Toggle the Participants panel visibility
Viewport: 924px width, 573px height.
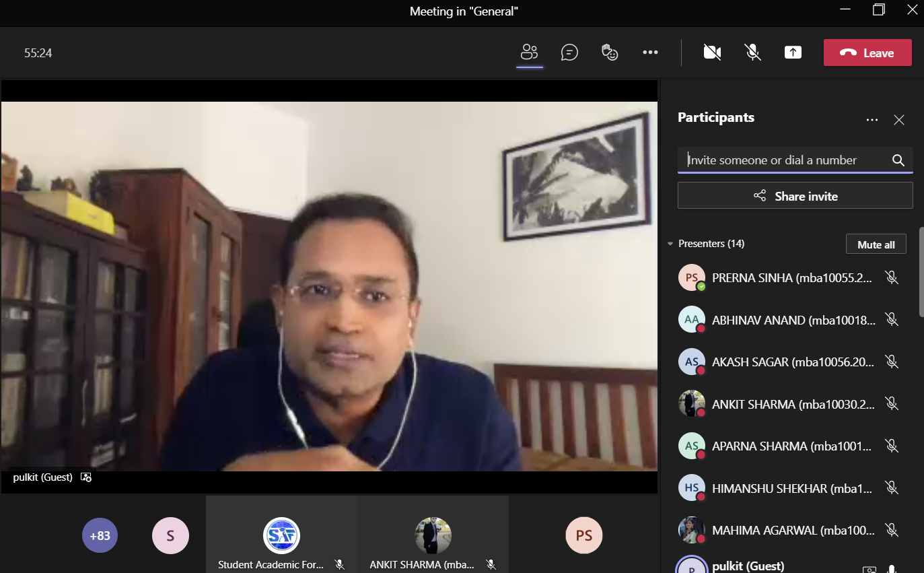click(x=530, y=53)
